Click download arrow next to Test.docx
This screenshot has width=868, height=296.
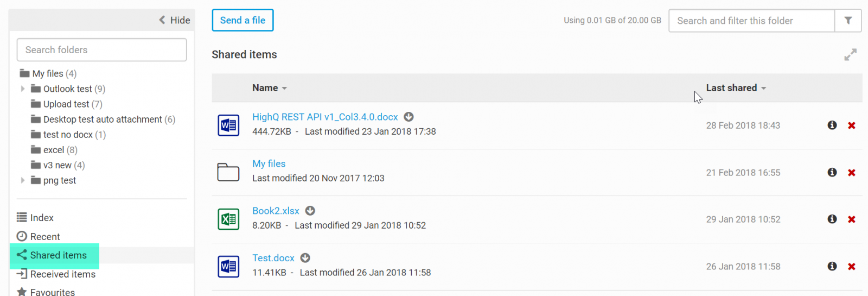point(305,258)
